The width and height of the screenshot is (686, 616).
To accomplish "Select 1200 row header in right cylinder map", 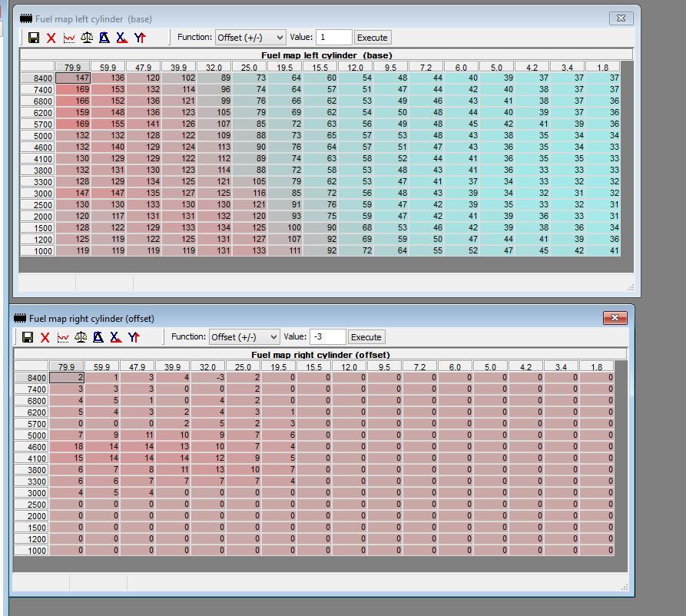I will point(31,539).
